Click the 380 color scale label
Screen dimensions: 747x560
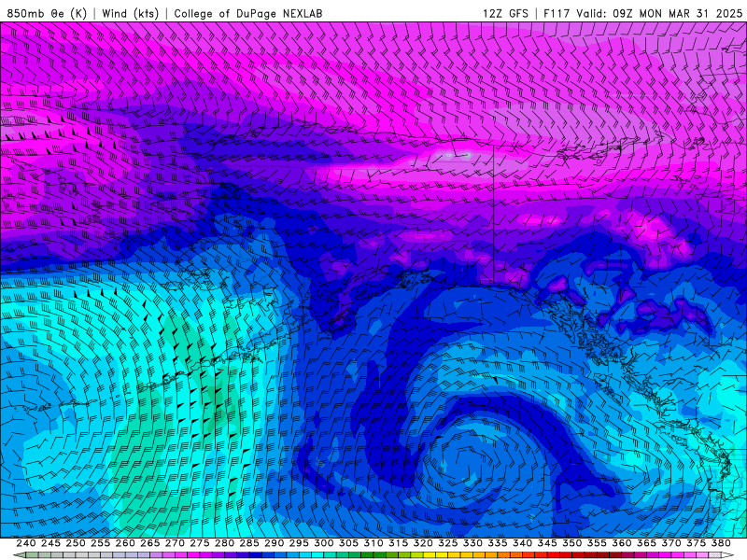tap(721, 543)
